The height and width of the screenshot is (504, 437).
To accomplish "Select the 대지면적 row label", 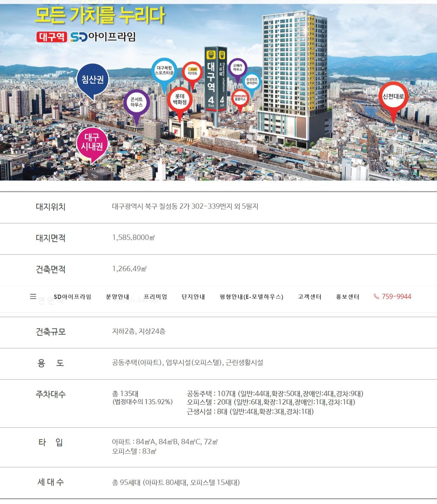I will point(51,238).
